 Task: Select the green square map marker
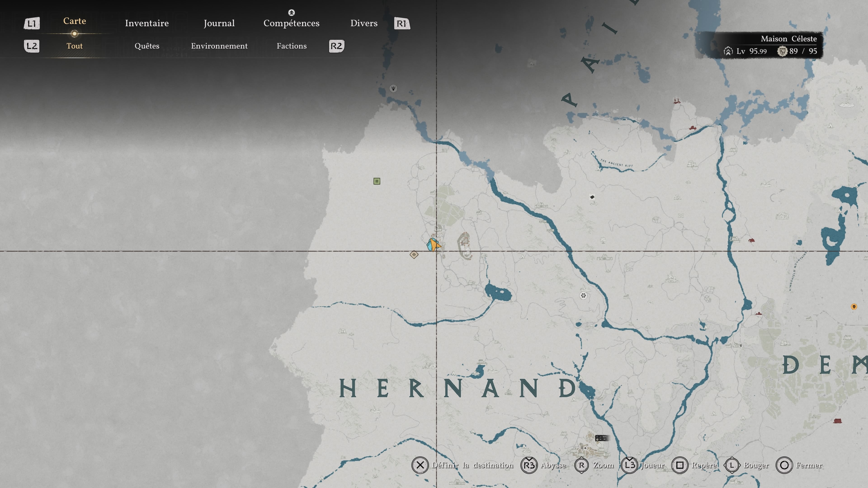[377, 181]
